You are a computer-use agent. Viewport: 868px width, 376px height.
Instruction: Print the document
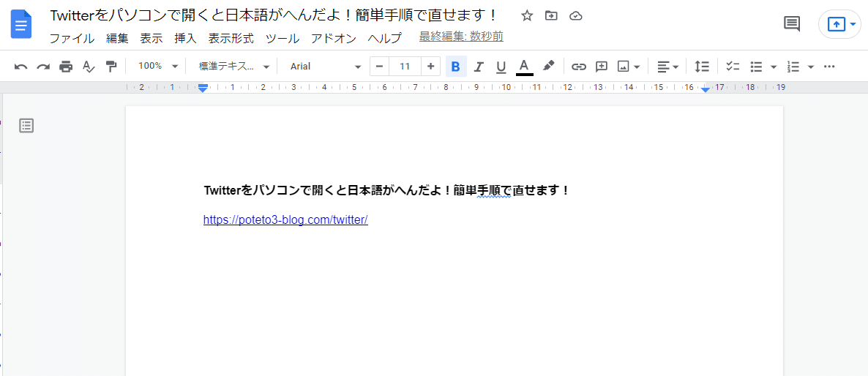click(x=66, y=67)
